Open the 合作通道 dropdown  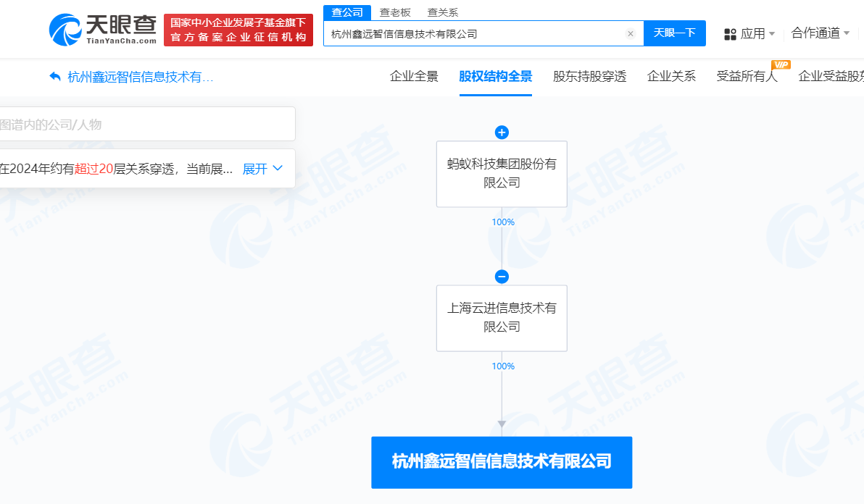[818, 34]
